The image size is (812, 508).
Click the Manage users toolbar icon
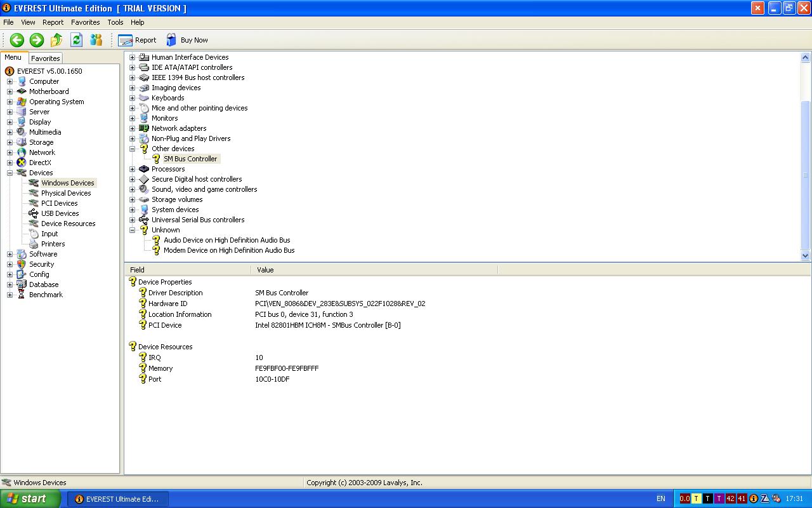96,40
